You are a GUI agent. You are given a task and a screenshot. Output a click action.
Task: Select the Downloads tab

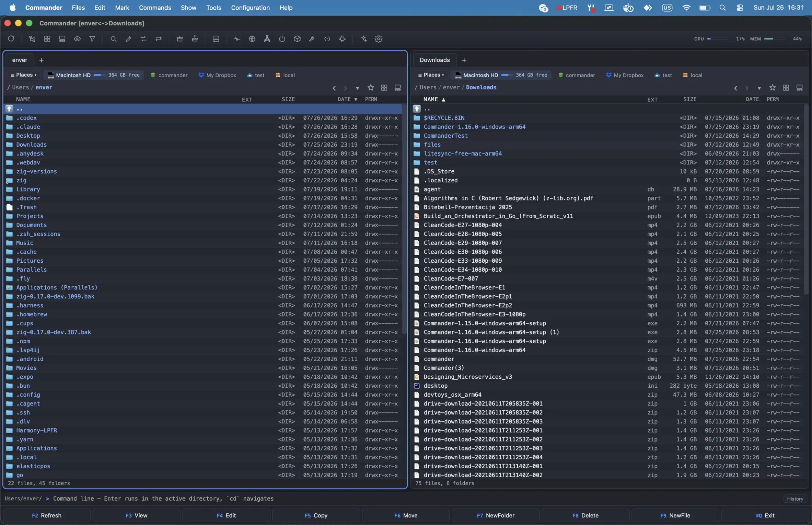[434, 60]
